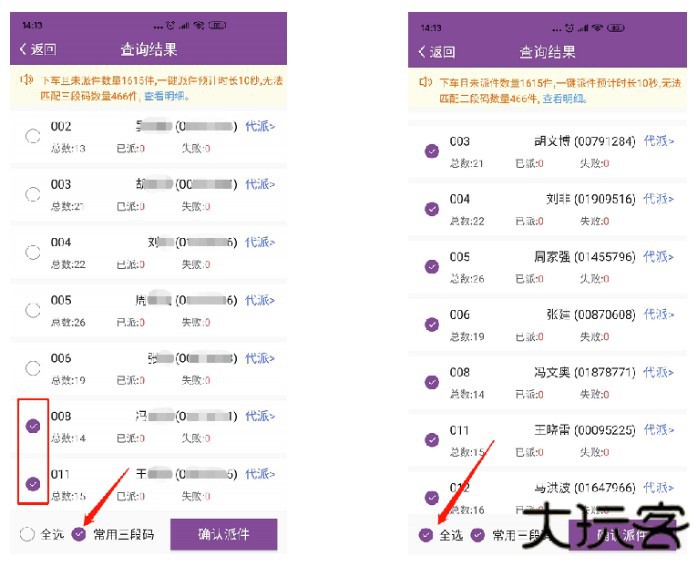Image resolution: width=700 pixels, height=566 pixels.
Task: Open 代派 for row 011 in left screen
Action: pyautogui.click(x=260, y=474)
